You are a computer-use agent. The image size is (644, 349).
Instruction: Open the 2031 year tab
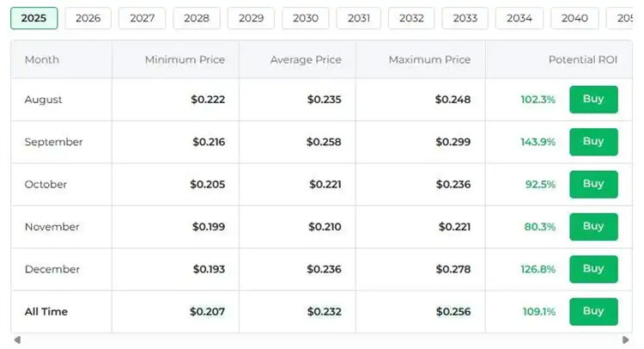point(358,18)
